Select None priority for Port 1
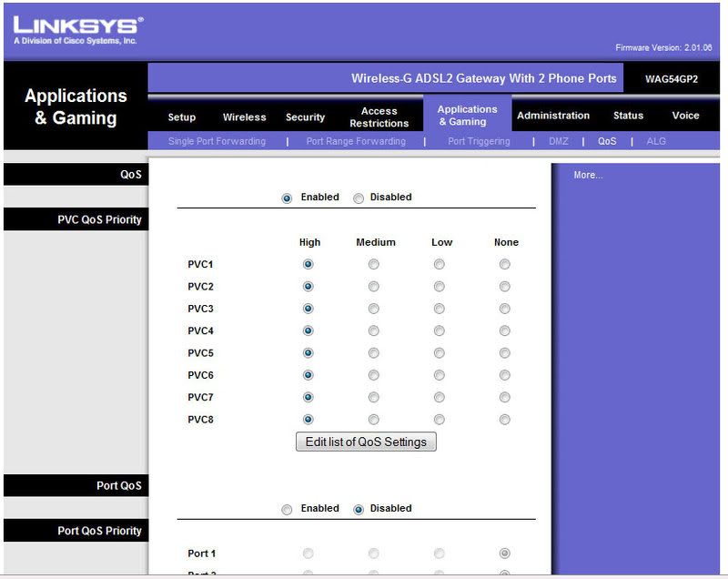Image resolution: width=728 pixels, height=579 pixels. tap(504, 553)
